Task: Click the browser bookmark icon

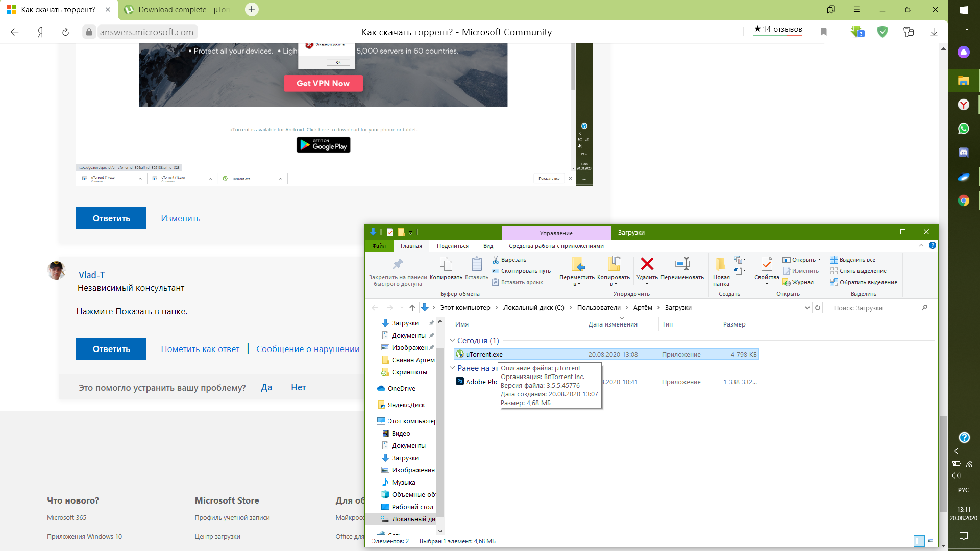Action: pyautogui.click(x=823, y=32)
